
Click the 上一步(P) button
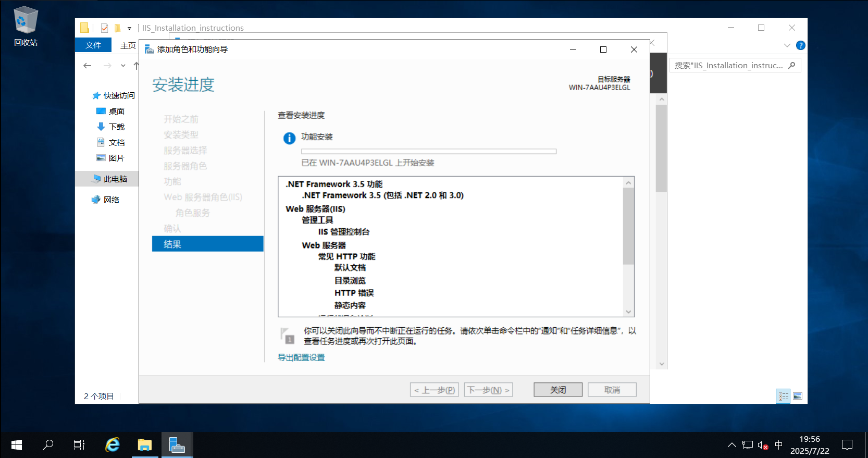435,390
